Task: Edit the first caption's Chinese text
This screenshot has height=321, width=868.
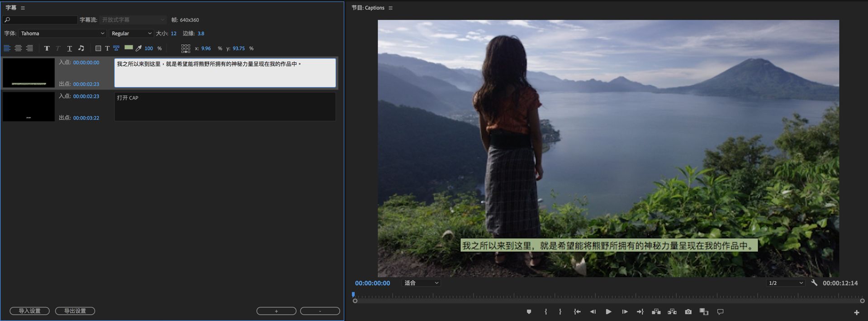Action: [x=225, y=72]
